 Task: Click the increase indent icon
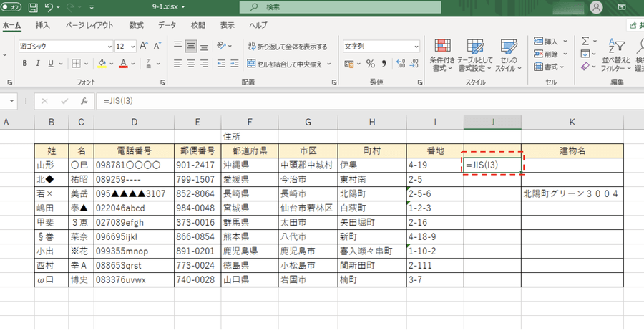tap(233, 64)
